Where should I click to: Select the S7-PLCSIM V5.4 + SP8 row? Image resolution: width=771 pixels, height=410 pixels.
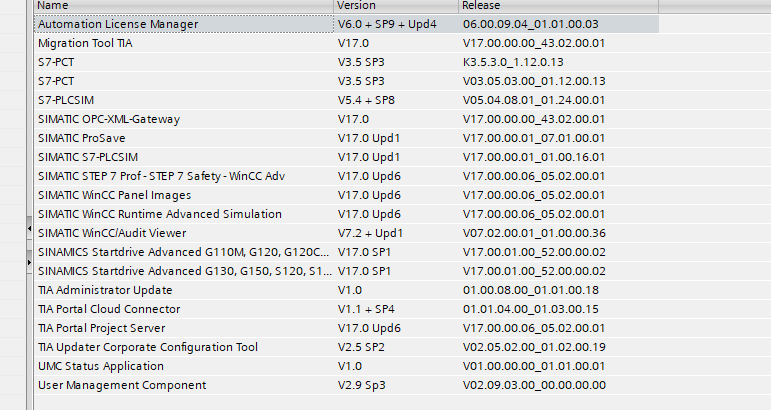coord(69,100)
